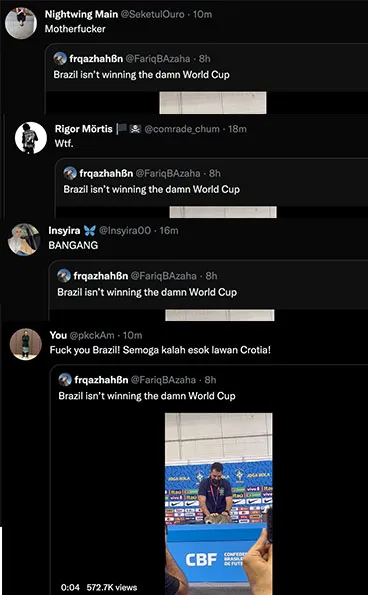This screenshot has height=595, width=368.
Task: Open the @Insyira00 handle link
Action: coord(125,230)
